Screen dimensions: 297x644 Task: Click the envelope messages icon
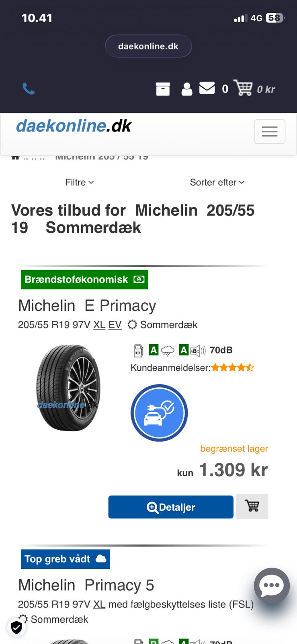tap(207, 88)
